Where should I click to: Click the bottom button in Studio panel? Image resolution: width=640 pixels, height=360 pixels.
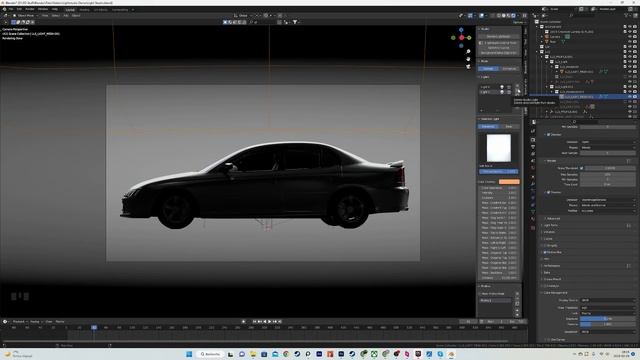498,53
